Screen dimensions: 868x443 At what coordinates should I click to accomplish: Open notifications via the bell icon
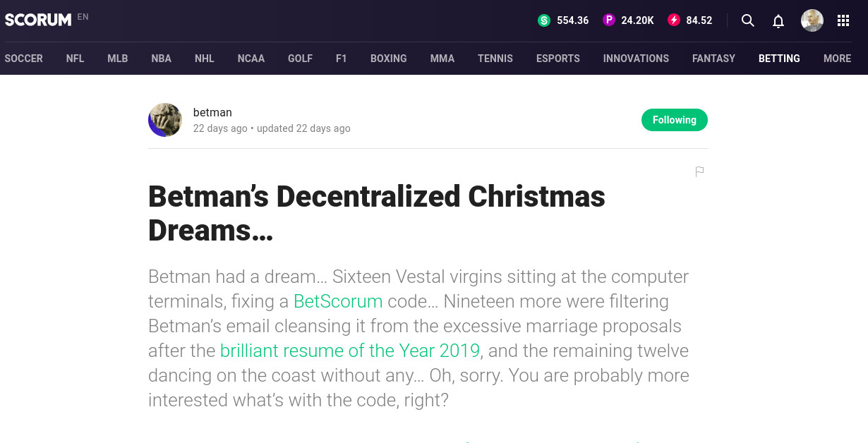tap(778, 21)
